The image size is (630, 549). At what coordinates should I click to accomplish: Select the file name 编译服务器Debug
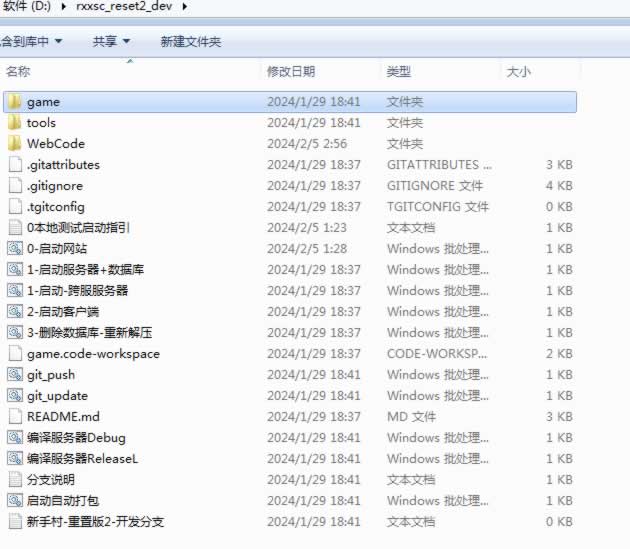(x=76, y=437)
